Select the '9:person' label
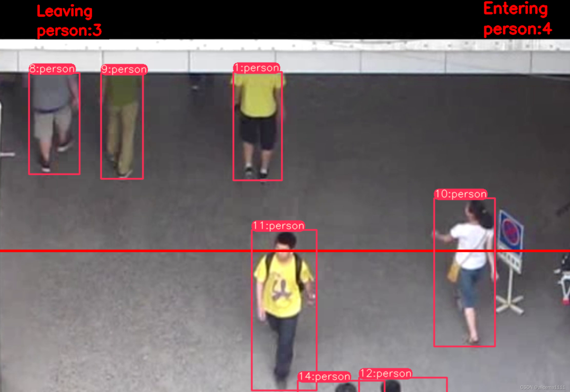This screenshot has height=392, width=570. pyautogui.click(x=124, y=69)
